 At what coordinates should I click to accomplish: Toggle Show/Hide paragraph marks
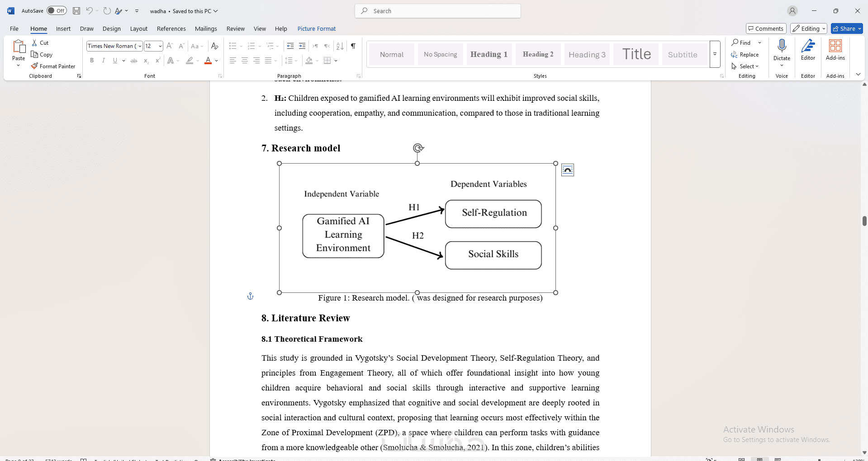click(x=353, y=46)
